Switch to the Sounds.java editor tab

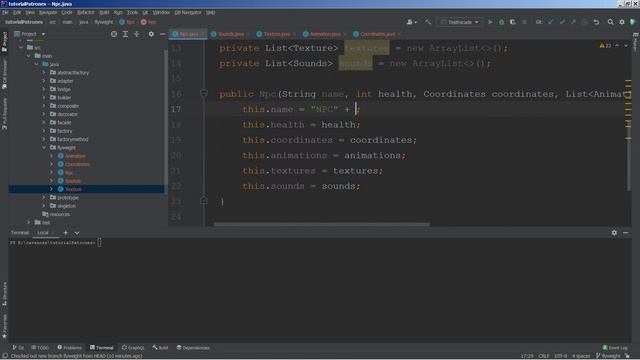230,34
